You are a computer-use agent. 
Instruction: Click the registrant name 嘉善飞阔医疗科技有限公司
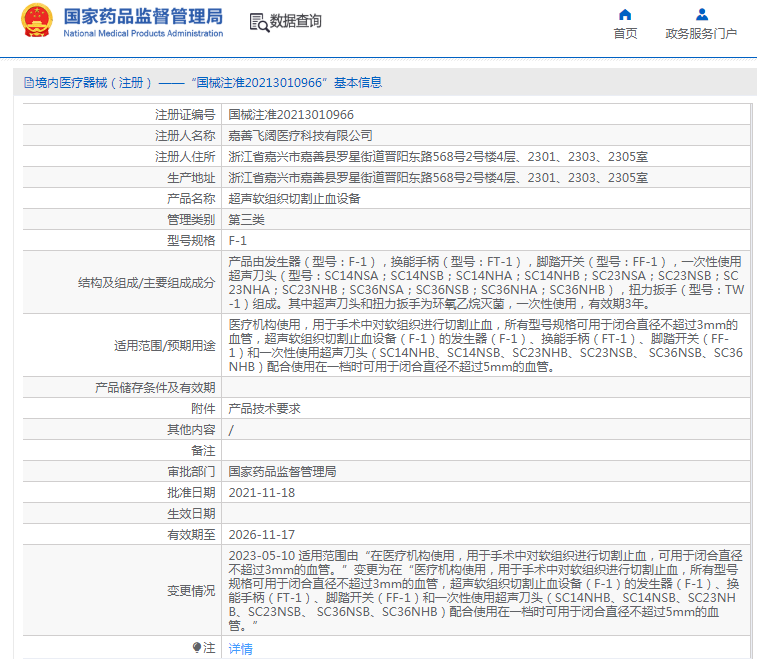[x=300, y=135]
